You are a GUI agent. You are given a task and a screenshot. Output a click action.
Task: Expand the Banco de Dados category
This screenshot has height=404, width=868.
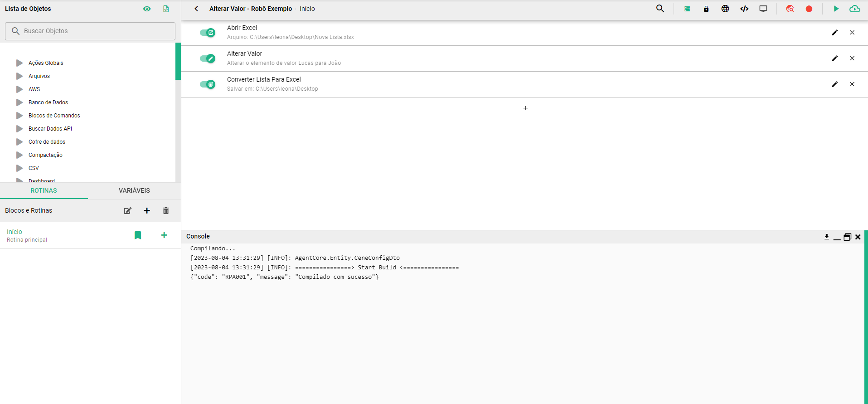19,102
